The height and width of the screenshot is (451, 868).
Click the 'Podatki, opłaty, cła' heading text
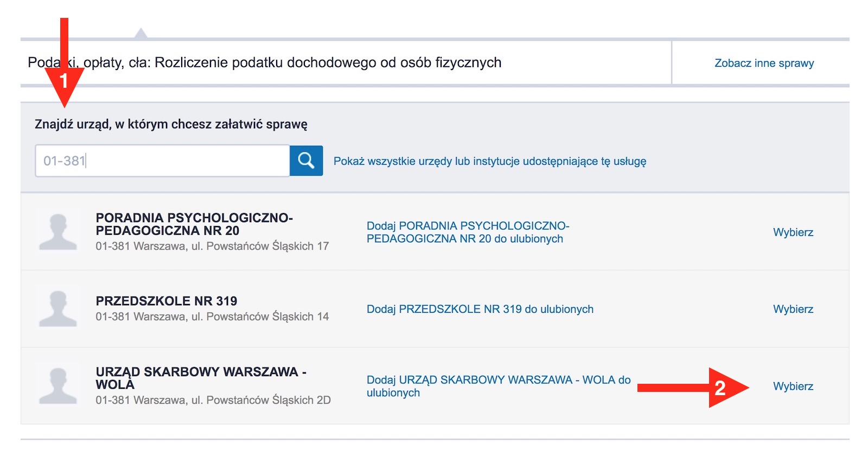pyautogui.click(x=264, y=62)
